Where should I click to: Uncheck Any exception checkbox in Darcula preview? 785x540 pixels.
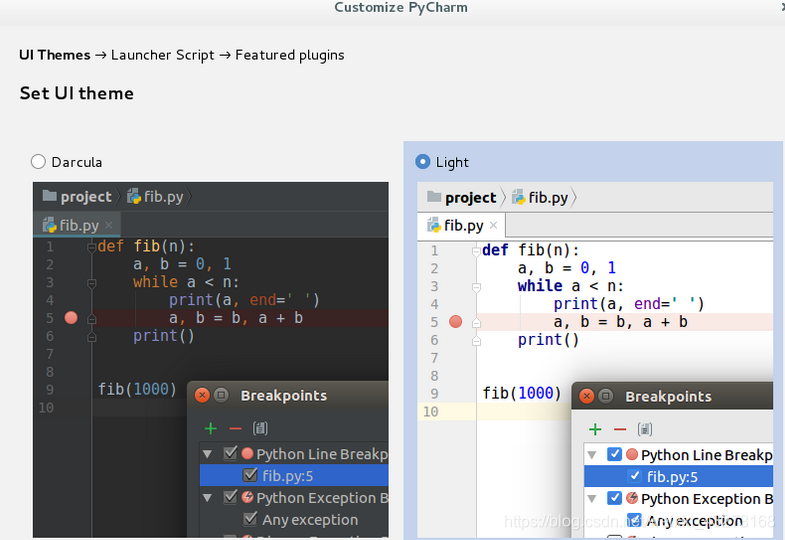(x=250, y=519)
